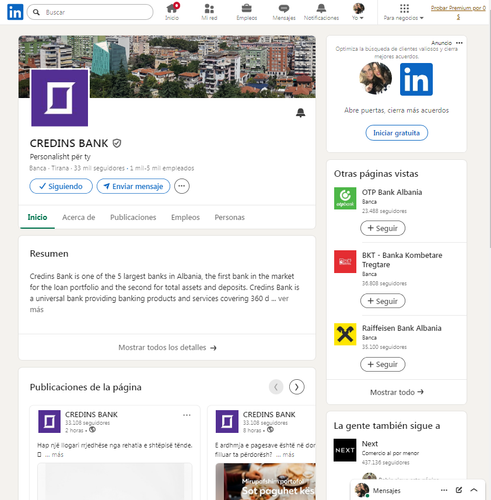This screenshot has height=500, width=491.
Task: Follow BKT - Banka Kombetare Tregtare
Action: [x=383, y=301]
